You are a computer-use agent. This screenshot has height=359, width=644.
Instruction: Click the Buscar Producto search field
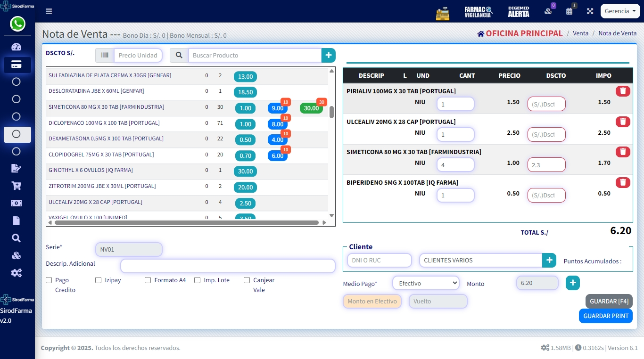[255, 55]
